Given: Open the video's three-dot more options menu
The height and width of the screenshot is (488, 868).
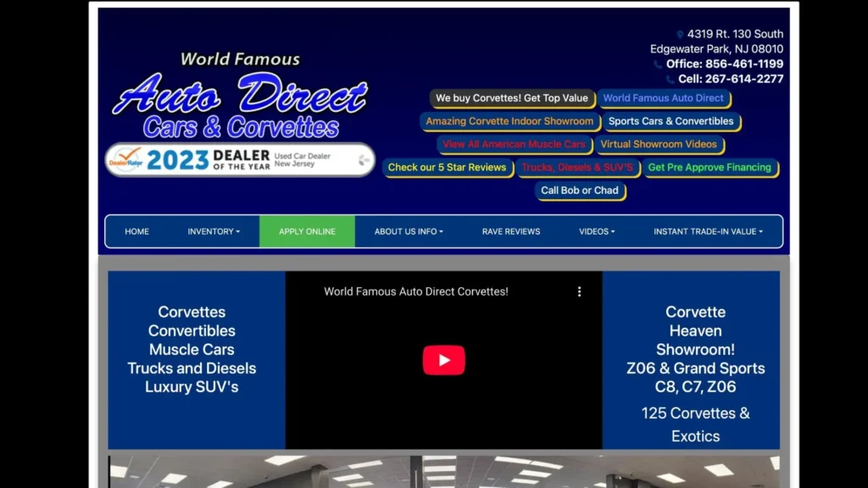Looking at the screenshot, I should (579, 291).
